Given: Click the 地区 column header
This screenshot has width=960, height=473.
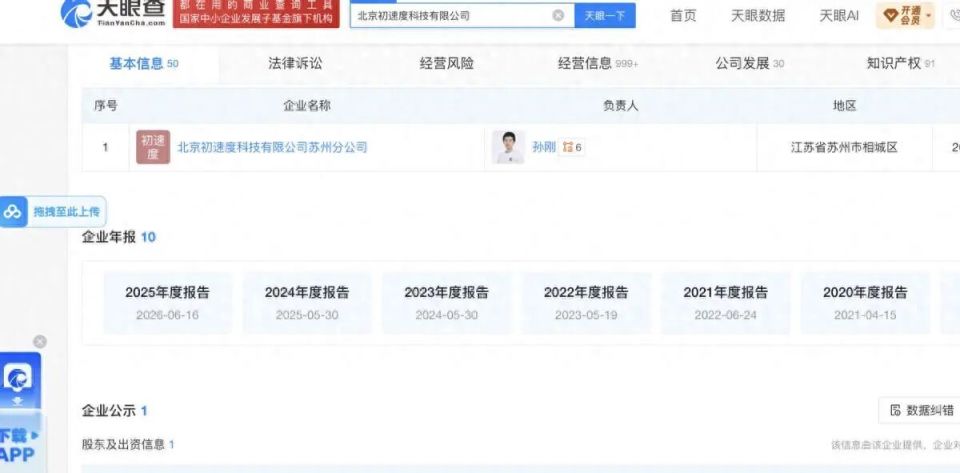Looking at the screenshot, I should pyautogui.click(x=844, y=106).
